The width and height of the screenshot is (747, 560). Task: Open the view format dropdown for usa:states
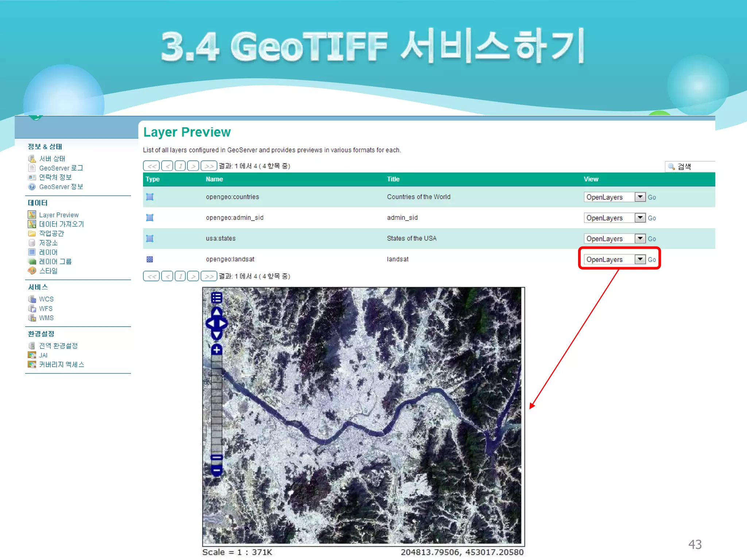click(640, 238)
